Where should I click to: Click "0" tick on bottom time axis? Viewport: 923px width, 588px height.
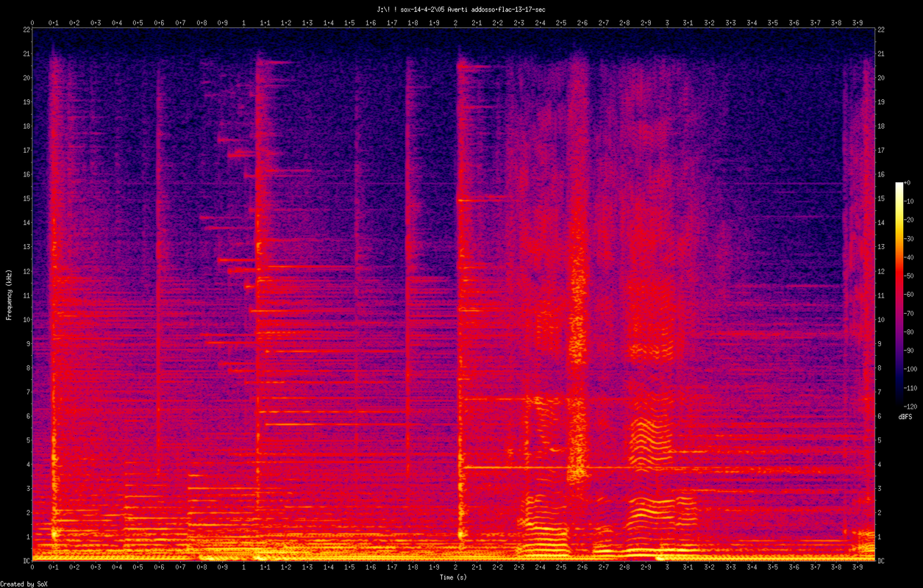[33, 568]
